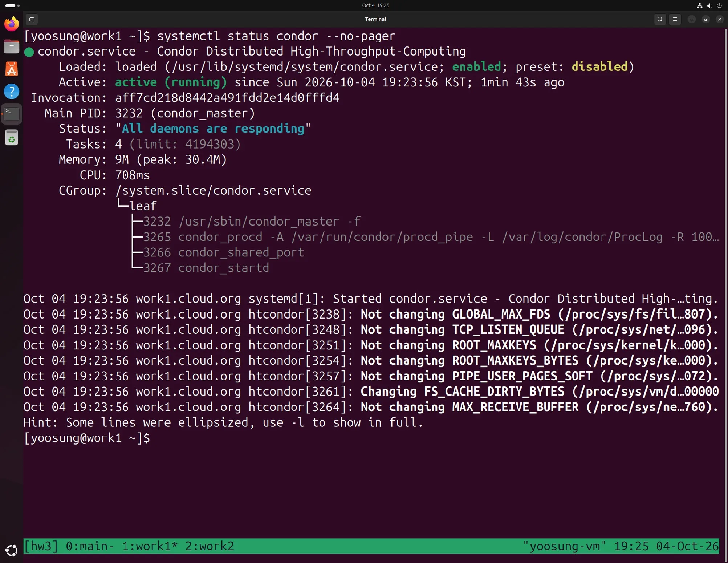Open the Files manager dock icon
The image size is (728, 563).
pos(12,46)
